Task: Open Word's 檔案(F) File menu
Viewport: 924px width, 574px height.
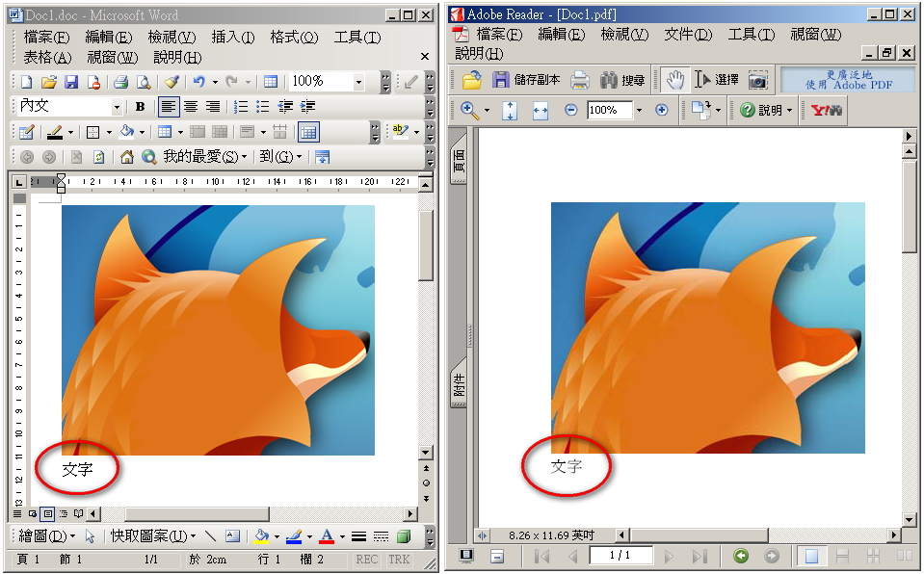Action: [46, 38]
